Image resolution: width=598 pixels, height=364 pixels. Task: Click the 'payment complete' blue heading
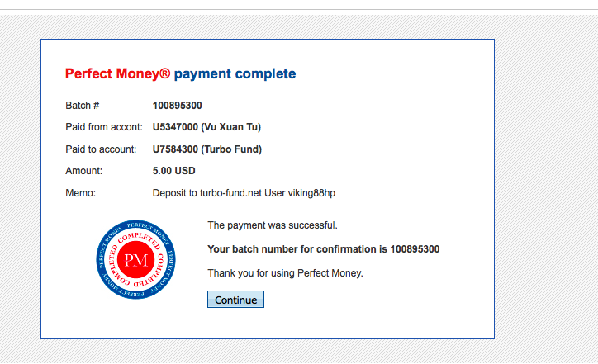235,74
